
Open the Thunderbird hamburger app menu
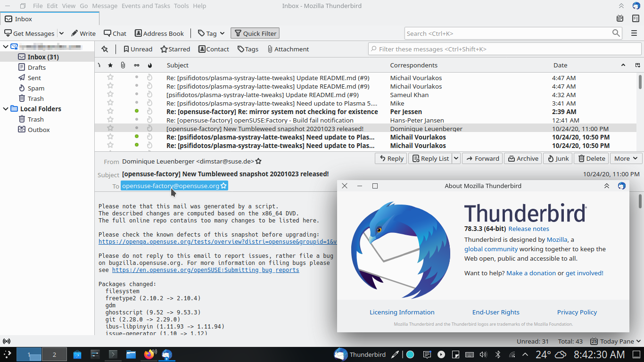pyautogui.click(x=634, y=33)
